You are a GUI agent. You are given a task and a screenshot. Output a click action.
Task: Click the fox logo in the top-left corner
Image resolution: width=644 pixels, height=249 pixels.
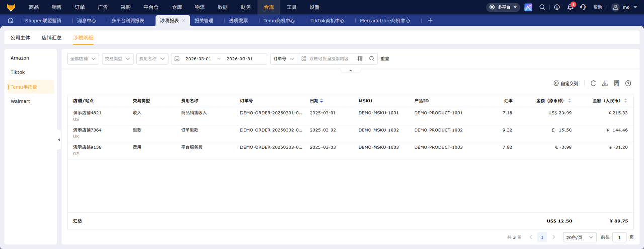coord(11,7)
